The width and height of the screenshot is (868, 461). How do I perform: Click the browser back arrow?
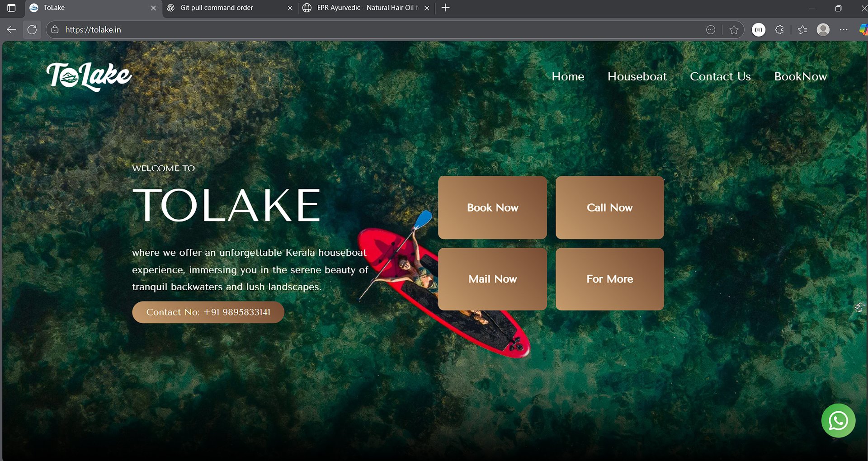[x=11, y=30]
